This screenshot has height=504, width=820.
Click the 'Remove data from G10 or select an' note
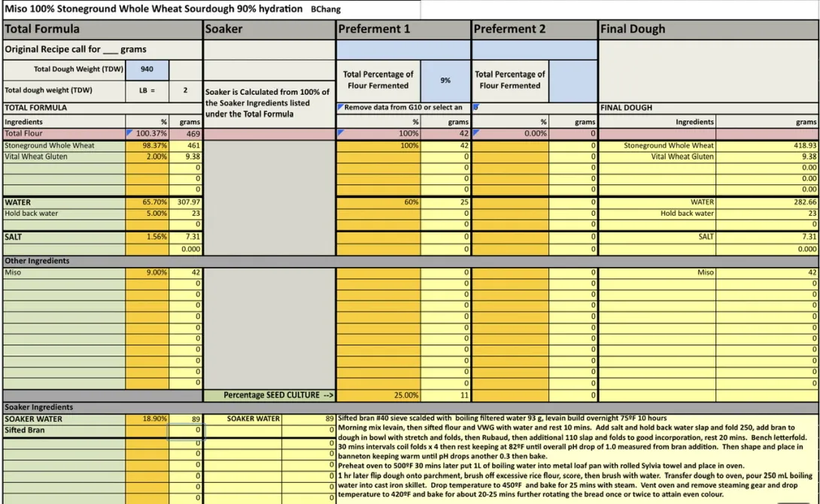403,108
